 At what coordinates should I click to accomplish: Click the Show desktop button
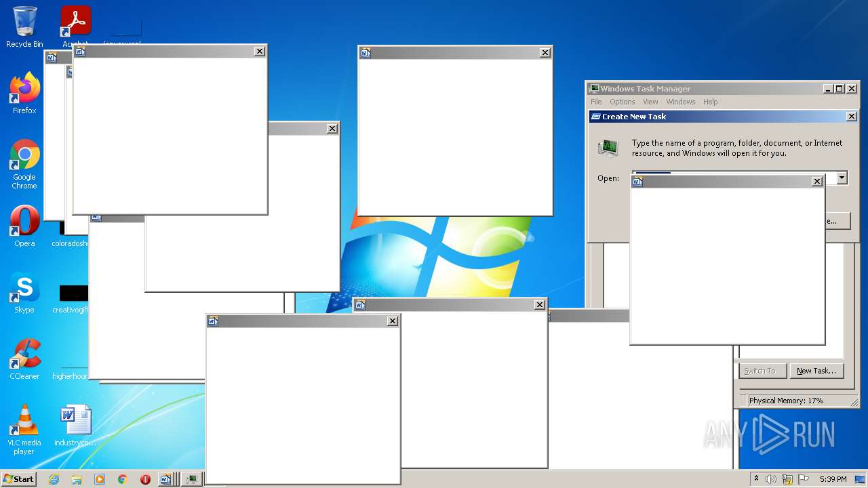(x=861, y=479)
